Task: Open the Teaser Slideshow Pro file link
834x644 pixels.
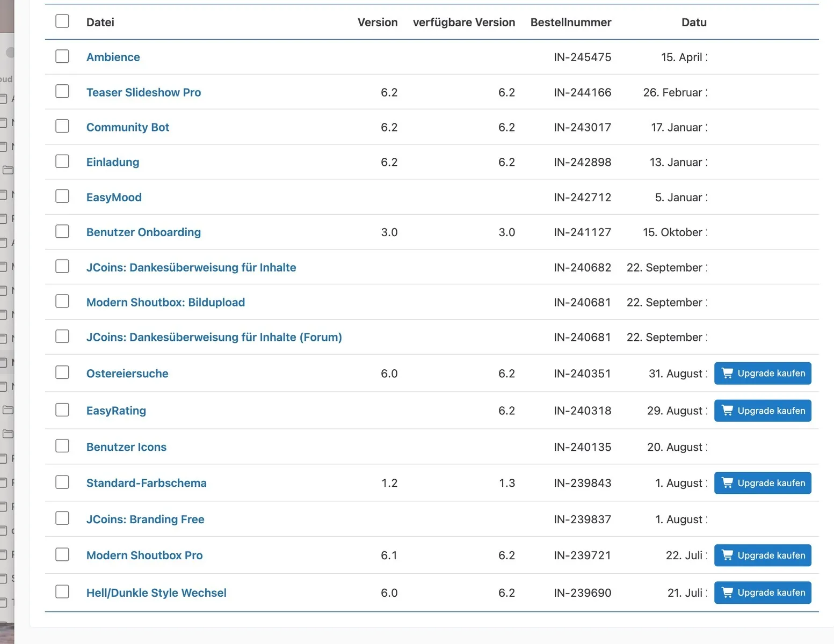Action: [143, 92]
